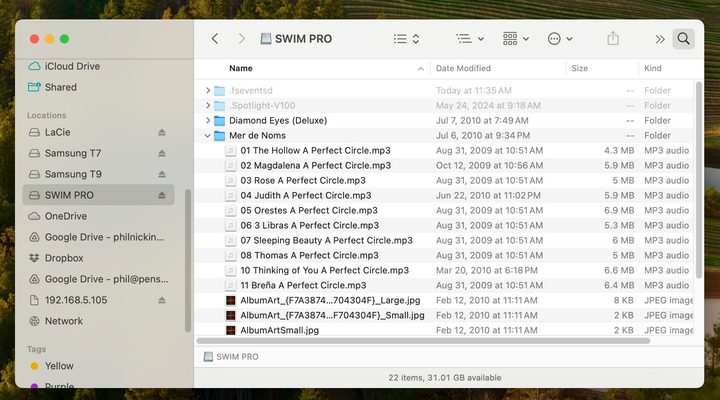The width and height of the screenshot is (720, 400).
Task: Click the Locations section header
Action: [x=46, y=115]
